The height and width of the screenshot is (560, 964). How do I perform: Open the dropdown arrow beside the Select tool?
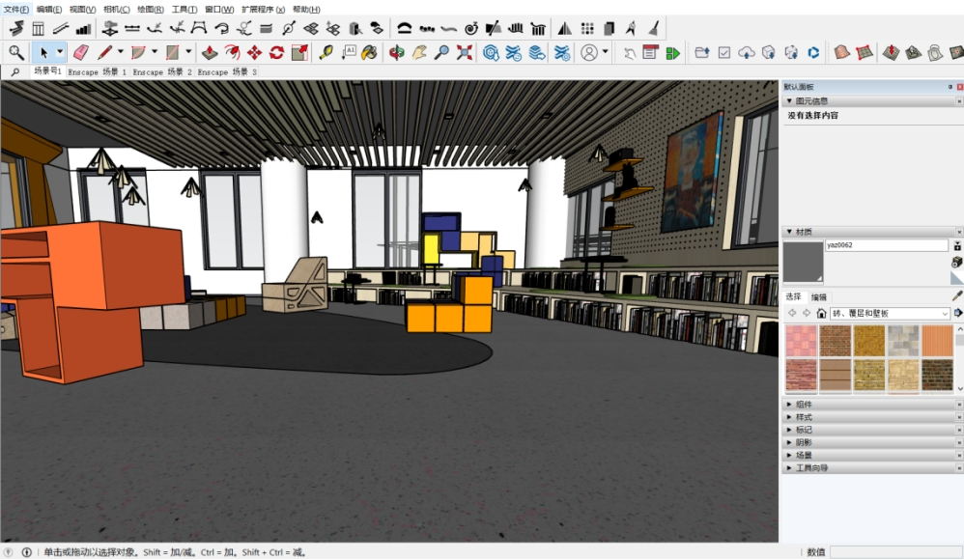pyautogui.click(x=60, y=52)
